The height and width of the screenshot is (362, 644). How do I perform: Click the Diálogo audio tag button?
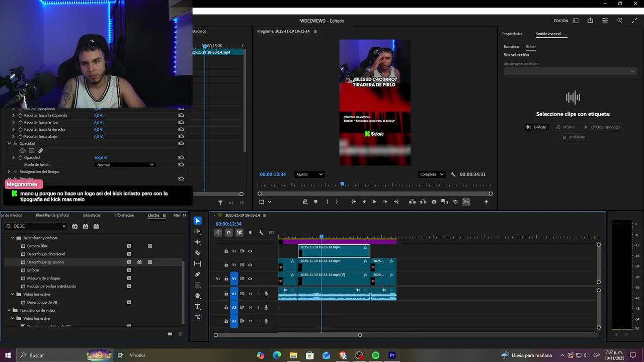click(536, 127)
